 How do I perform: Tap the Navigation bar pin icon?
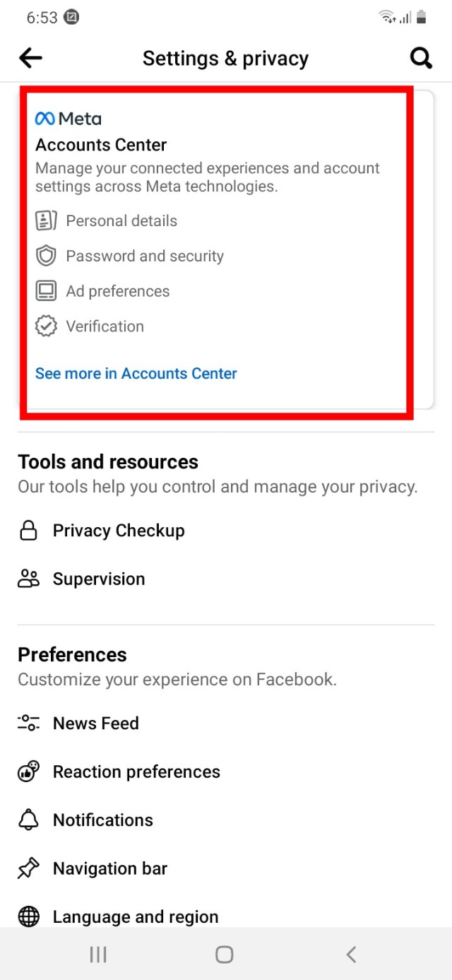point(28,868)
